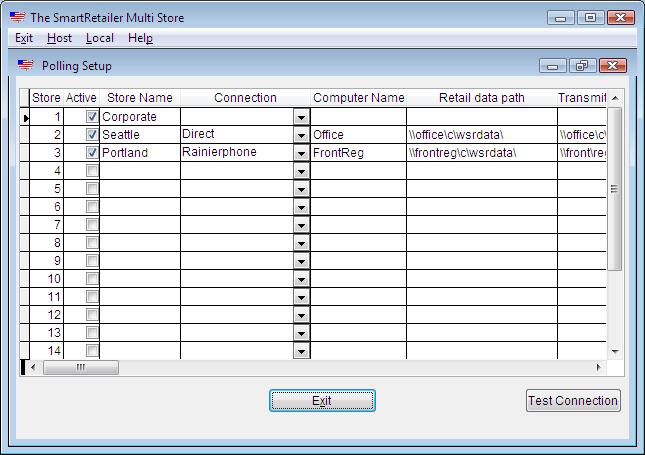
Task: Open Connection dropdown for store 10
Action: tap(302, 279)
